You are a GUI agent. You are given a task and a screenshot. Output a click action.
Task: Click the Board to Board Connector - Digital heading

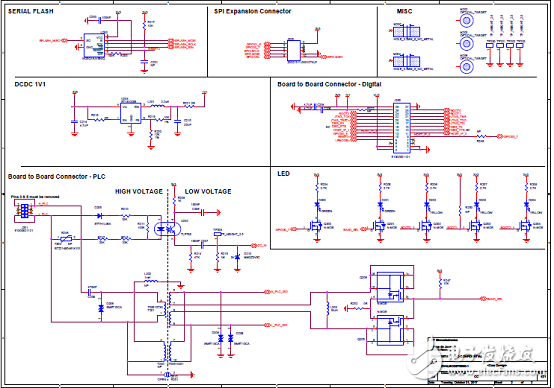click(329, 84)
